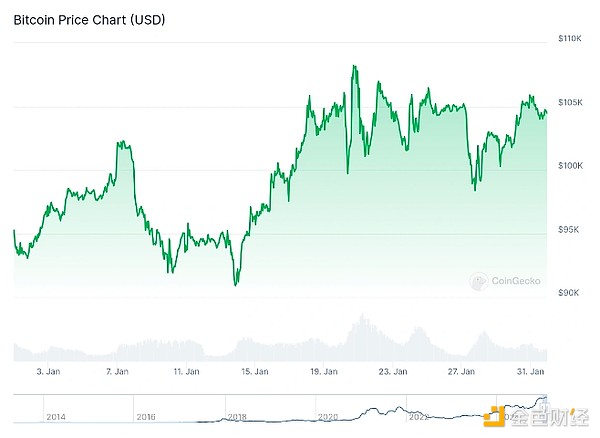Select the 11. Jan axis label
Screen dimensions: 600x438
(186, 371)
